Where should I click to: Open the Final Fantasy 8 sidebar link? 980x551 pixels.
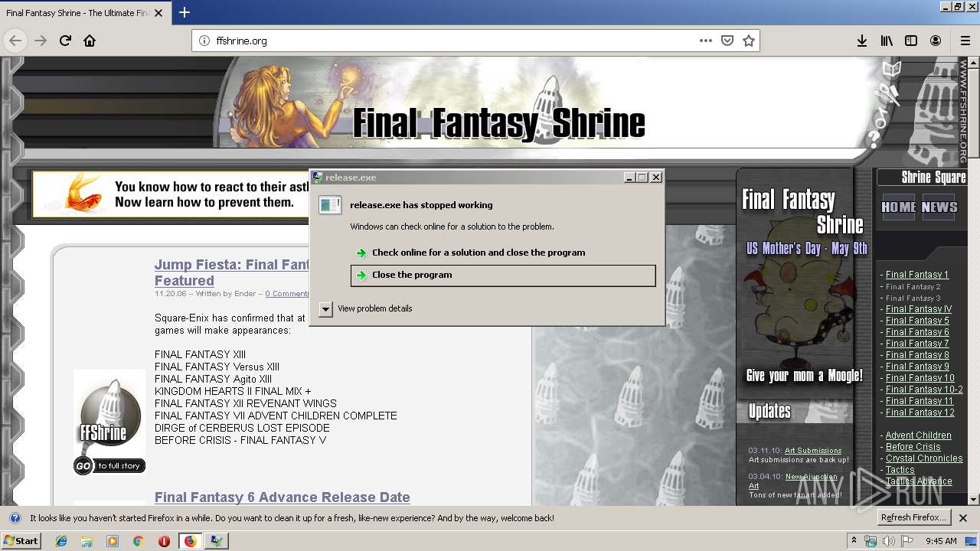click(917, 355)
